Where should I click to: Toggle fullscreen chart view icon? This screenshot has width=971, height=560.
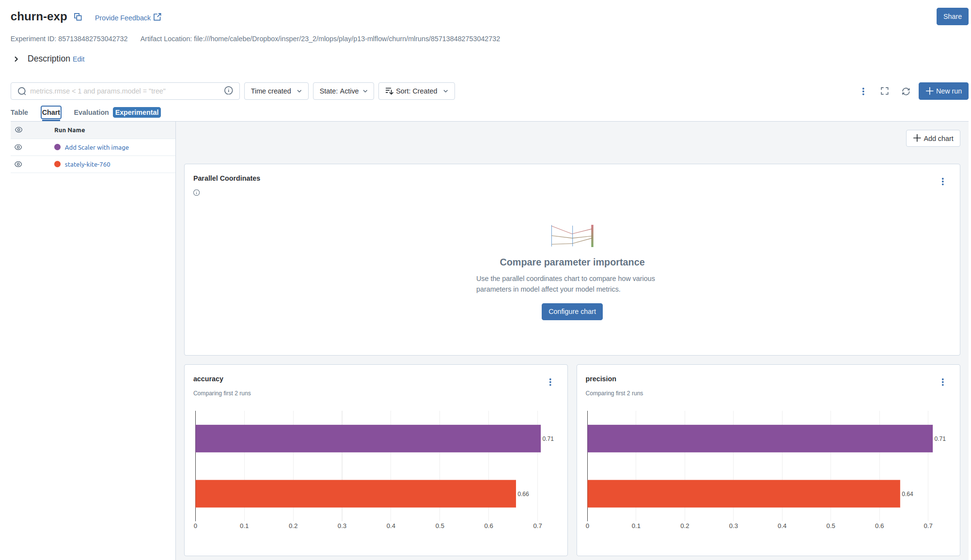(x=884, y=91)
